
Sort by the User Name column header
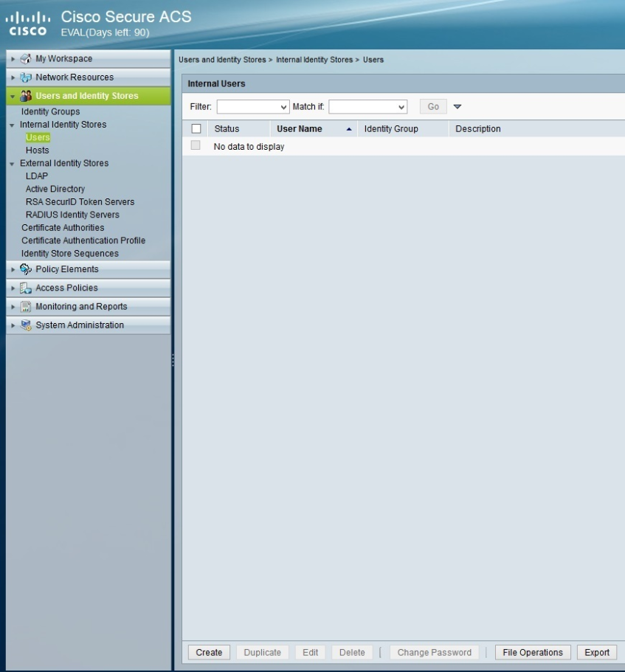click(299, 128)
